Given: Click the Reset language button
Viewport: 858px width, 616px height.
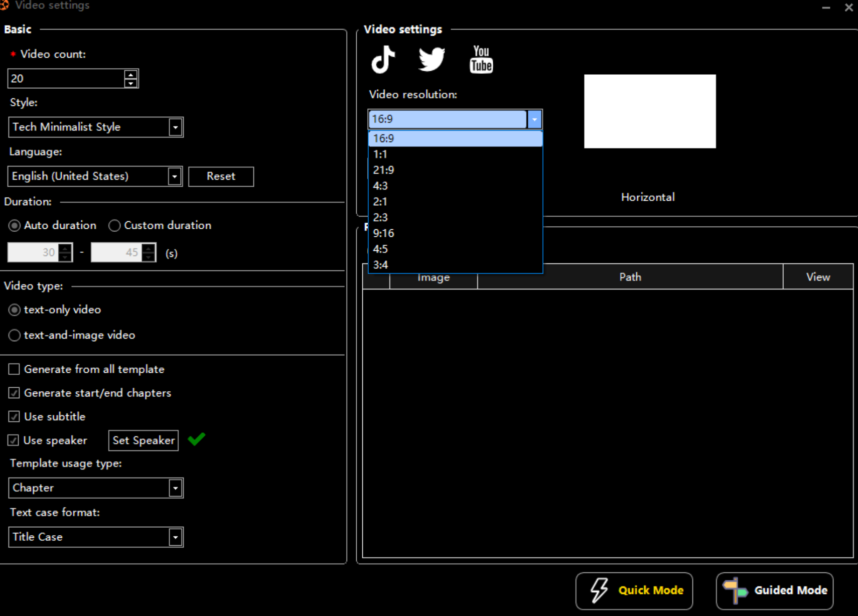Looking at the screenshot, I should click(221, 177).
